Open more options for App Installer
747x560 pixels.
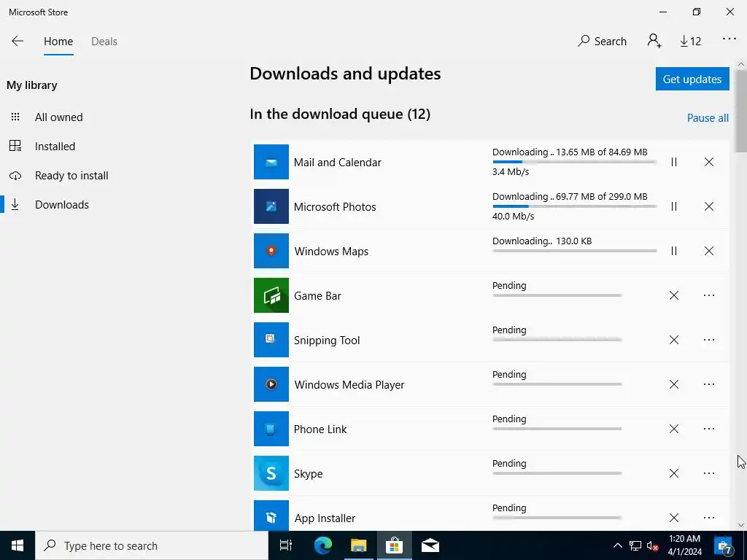[709, 518]
